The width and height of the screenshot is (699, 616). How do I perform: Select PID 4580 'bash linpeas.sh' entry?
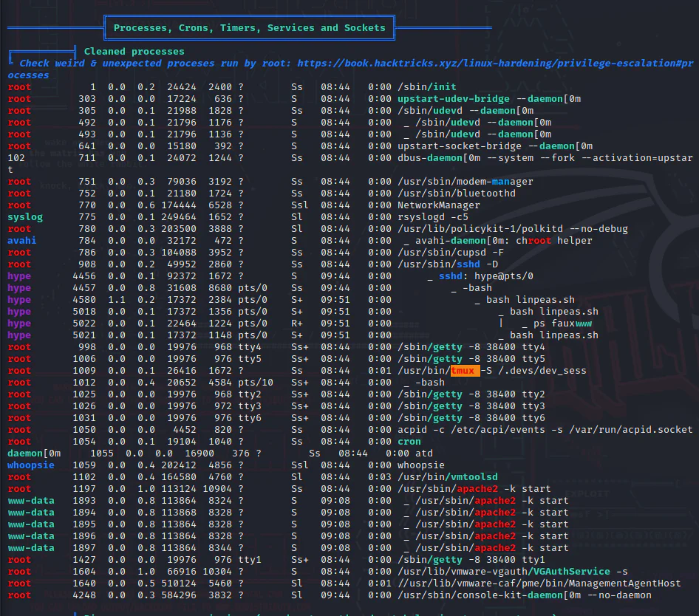coord(530,300)
